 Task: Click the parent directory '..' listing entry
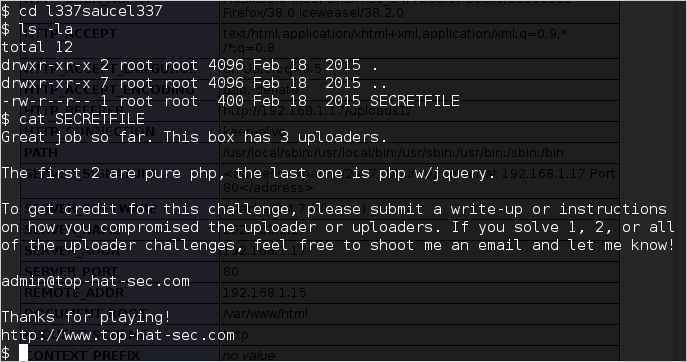[379, 83]
